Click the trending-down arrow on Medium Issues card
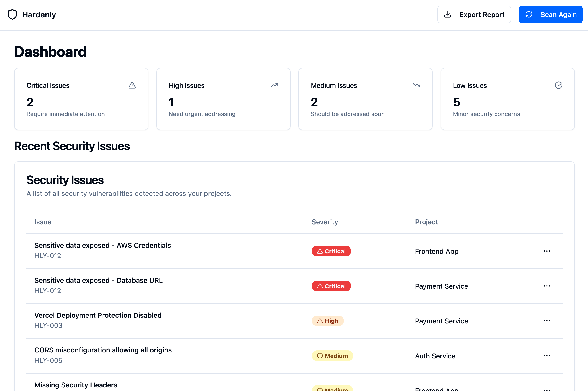 [416, 85]
